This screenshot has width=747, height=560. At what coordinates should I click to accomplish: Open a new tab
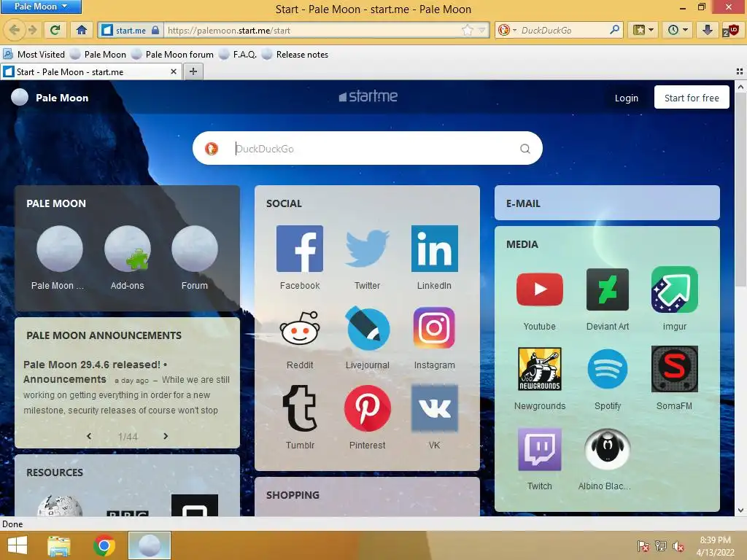coord(193,71)
